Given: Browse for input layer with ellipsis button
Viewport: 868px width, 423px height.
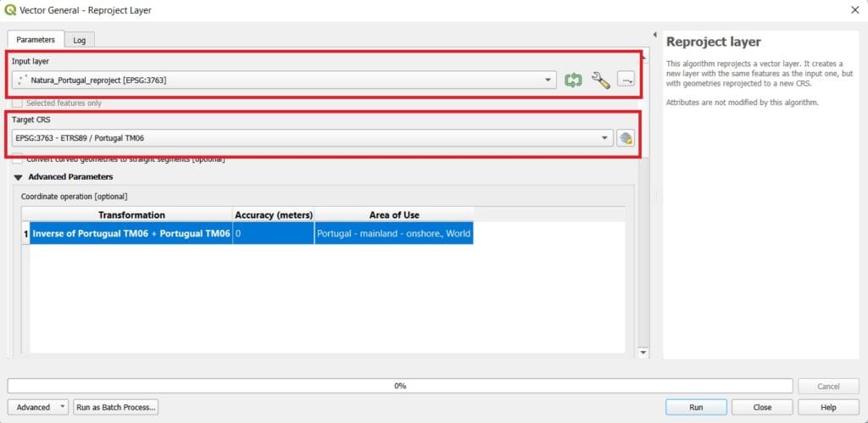Looking at the screenshot, I should point(626,81).
